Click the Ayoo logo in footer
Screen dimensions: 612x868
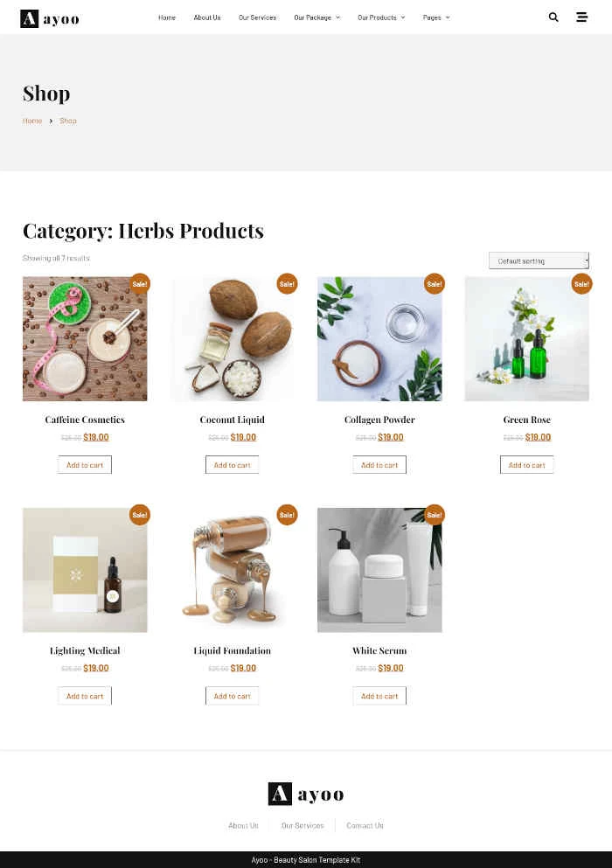point(306,794)
